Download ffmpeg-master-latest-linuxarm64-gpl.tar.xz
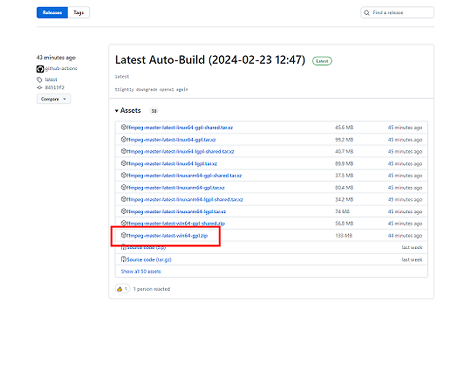 click(x=175, y=188)
